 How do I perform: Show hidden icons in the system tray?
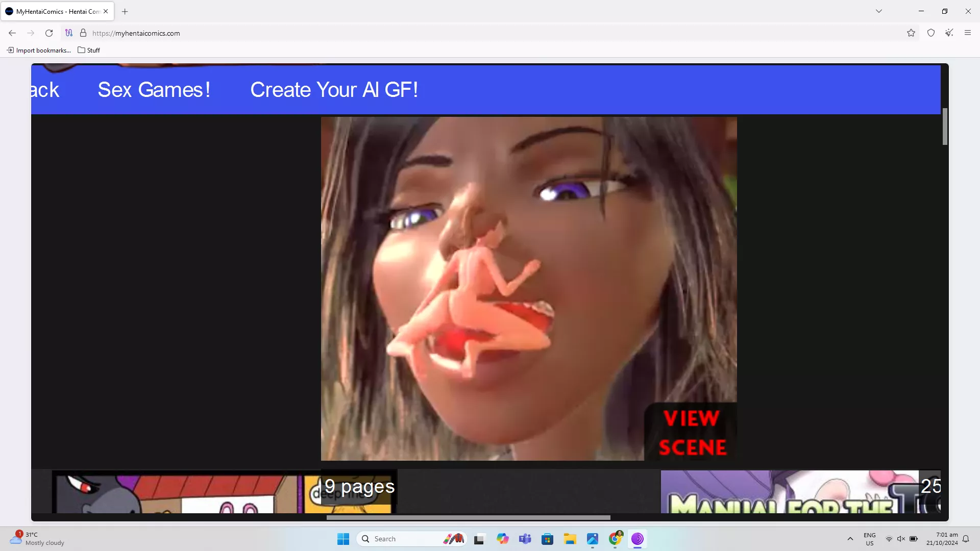point(850,539)
